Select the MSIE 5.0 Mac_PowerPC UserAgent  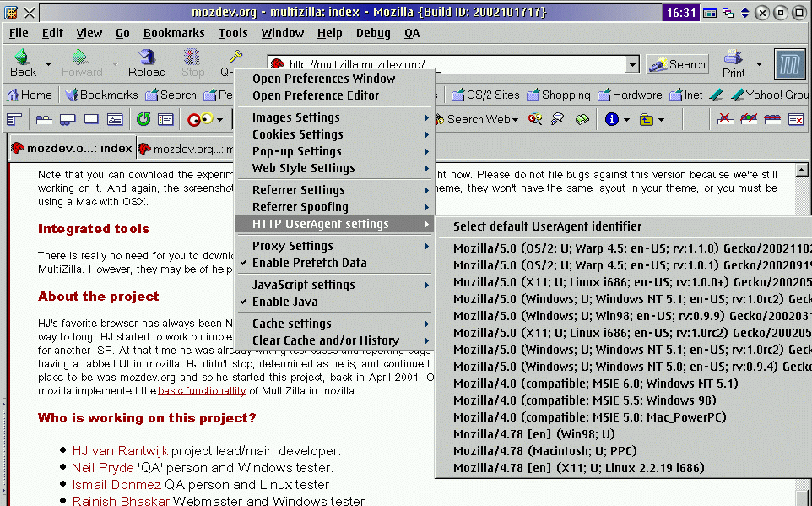pos(625,417)
